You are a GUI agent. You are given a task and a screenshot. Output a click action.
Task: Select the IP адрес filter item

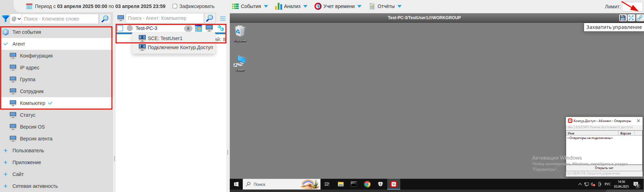point(30,68)
